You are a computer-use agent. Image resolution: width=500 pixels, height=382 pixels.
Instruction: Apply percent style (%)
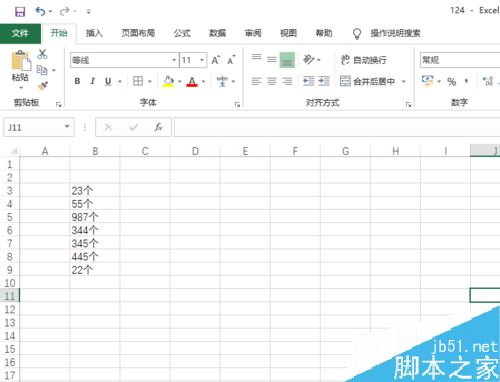coord(451,81)
